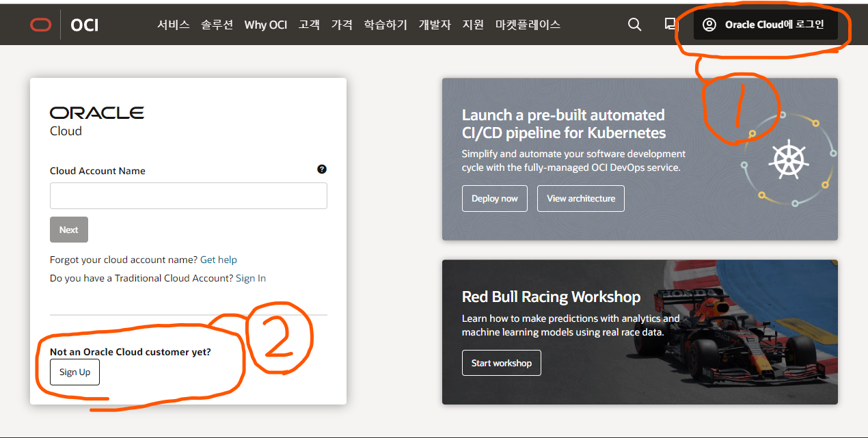
Task: Click 'Not an Oracle Cloud customer yet?' text
Action: click(x=131, y=352)
